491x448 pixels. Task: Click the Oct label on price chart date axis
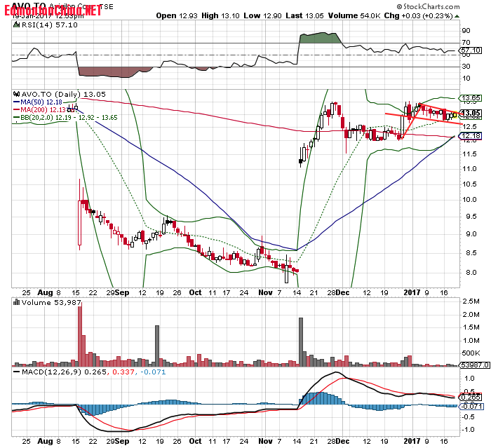pos(196,292)
